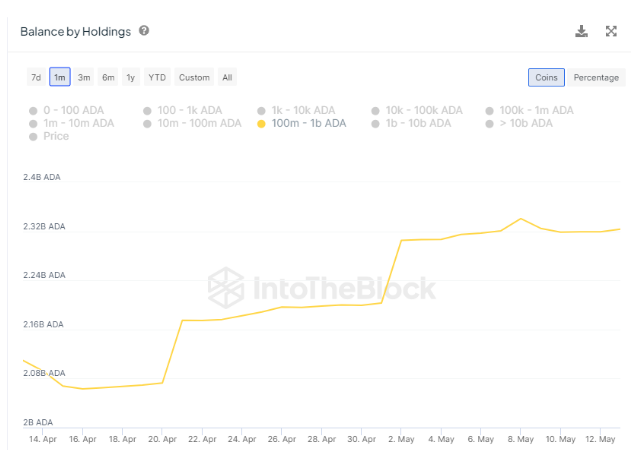Switch view to Coins

click(546, 78)
